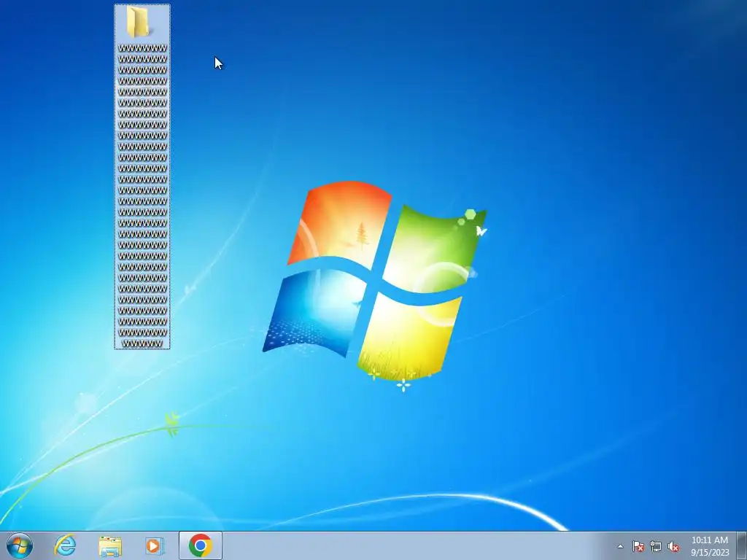Click the Show desktop button at the taskbar's end
The width and height of the screenshot is (747, 560).
click(x=742, y=545)
